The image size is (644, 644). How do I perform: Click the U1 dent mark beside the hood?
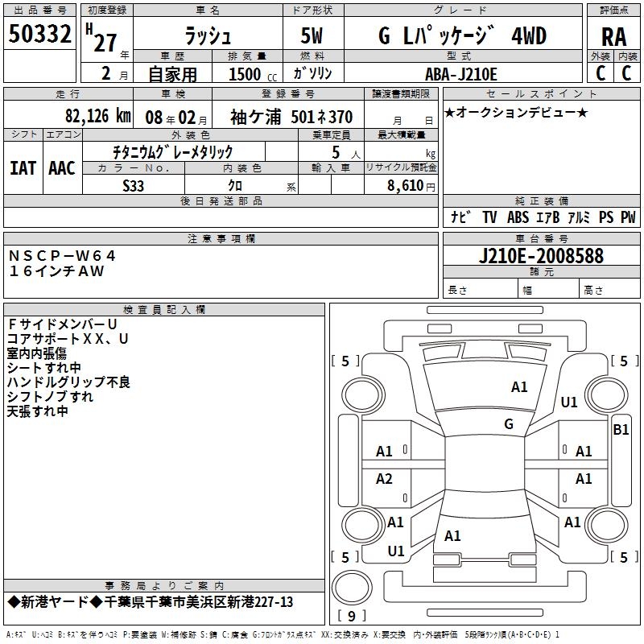point(569,402)
